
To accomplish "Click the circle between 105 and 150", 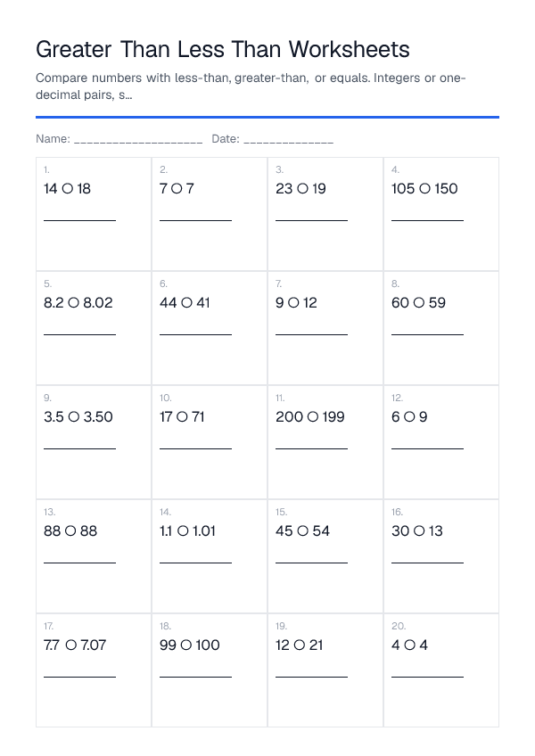I will click(x=424, y=189).
